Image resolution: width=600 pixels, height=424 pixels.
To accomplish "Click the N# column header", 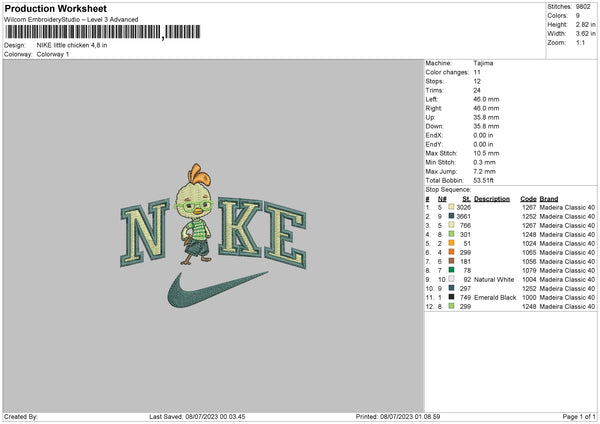I will click(442, 199).
